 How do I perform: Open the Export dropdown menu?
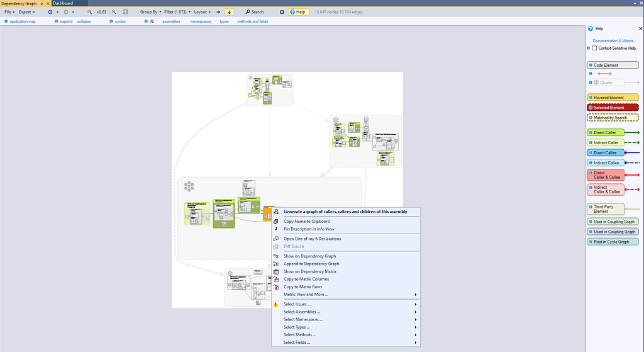click(26, 12)
